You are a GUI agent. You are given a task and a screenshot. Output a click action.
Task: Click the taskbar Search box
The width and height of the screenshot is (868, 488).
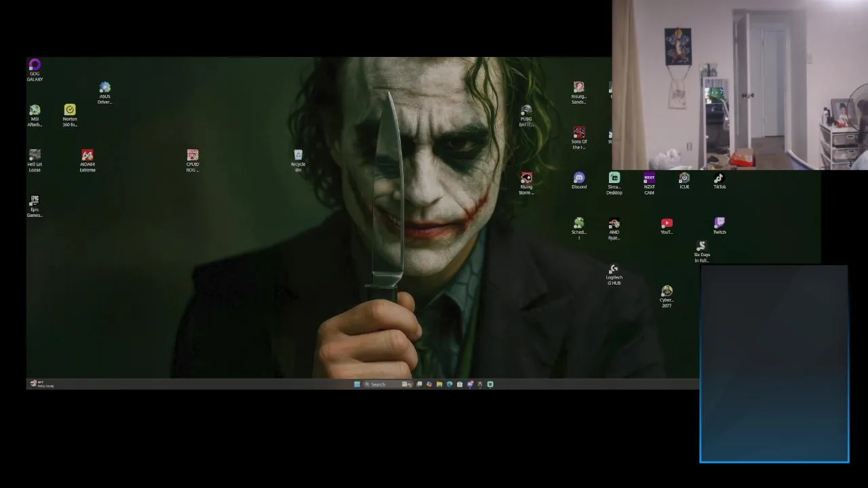point(388,384)
